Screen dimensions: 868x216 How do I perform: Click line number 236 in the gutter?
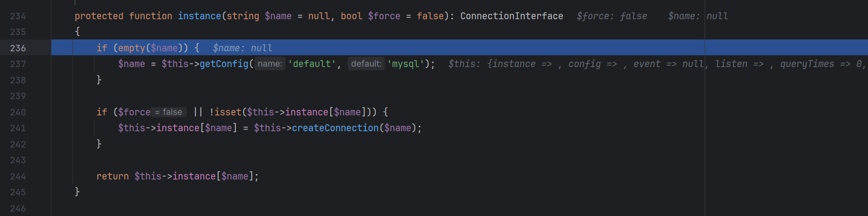[x=18, y=48]
